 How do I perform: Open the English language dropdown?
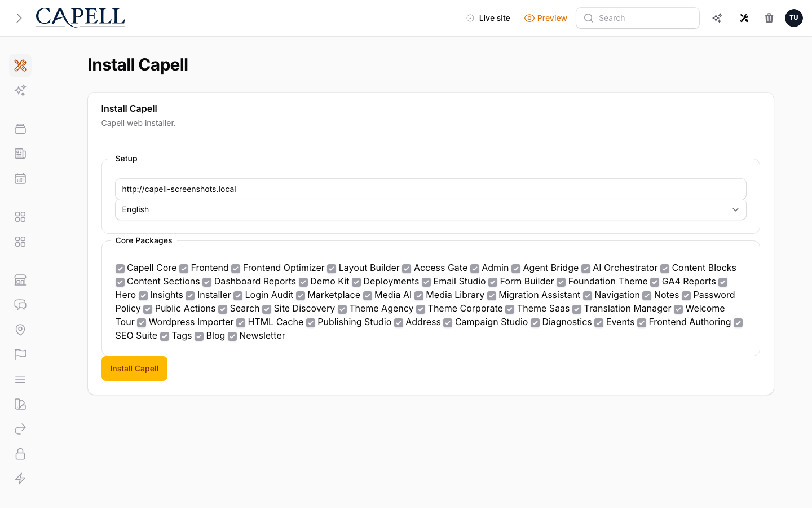click(431, 209)
